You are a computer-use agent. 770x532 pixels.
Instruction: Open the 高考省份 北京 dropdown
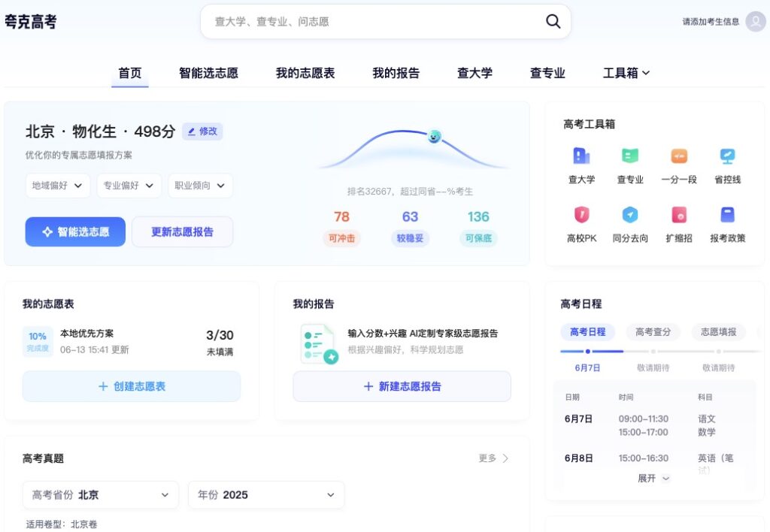101,494
